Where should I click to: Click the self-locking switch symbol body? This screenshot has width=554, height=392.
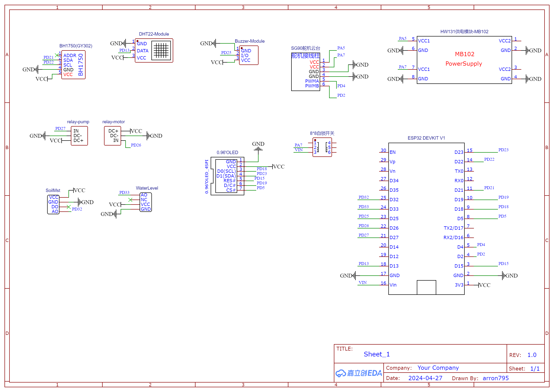pos(322,147)
